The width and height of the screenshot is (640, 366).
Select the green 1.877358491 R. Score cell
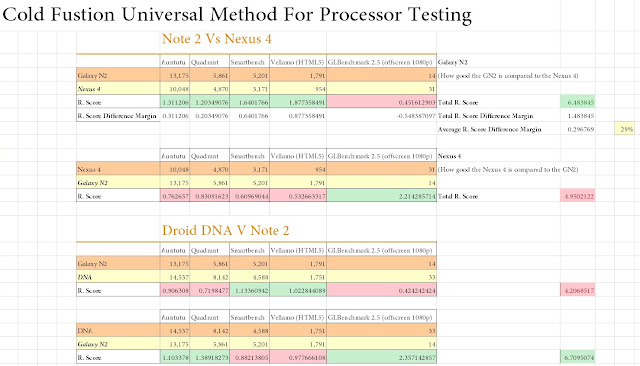[x=298, y=102]
